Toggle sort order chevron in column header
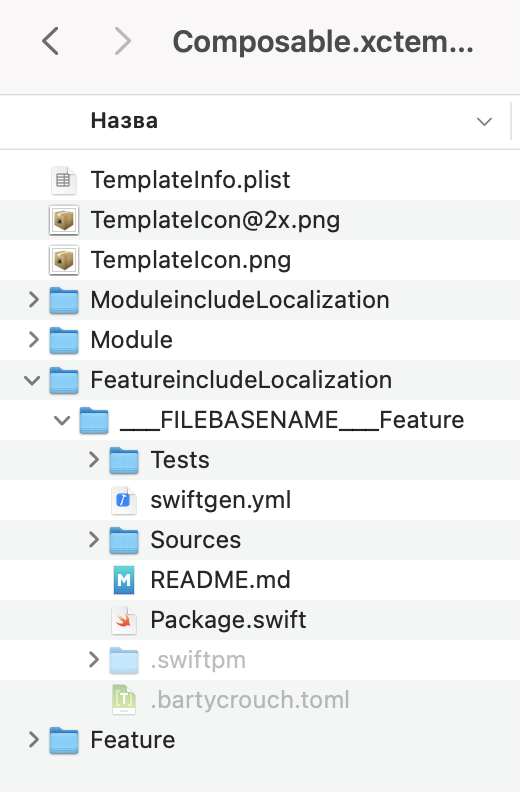This screenshot has width=520, height=792. (x=484, y=122)
